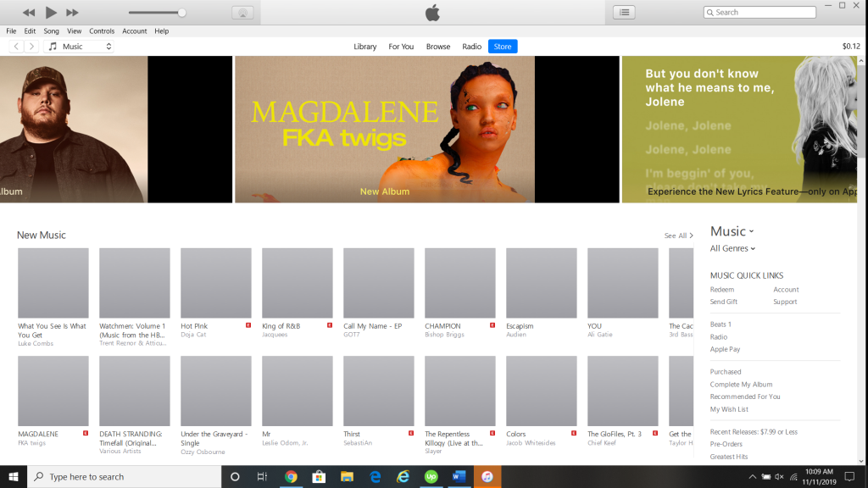Click See All for New Music
This screenshot has width=868, height=488.
[679, 236]
